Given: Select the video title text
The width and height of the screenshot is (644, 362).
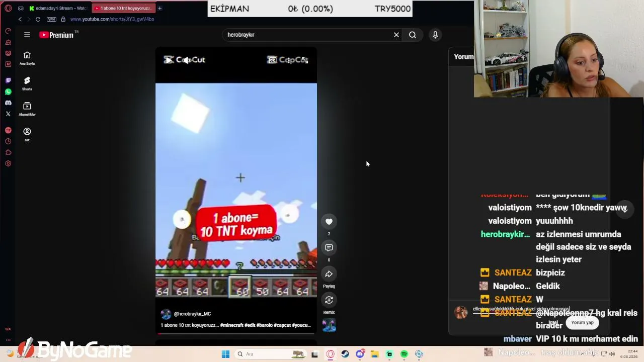Looking at the screenshot, I should [190, 325].
